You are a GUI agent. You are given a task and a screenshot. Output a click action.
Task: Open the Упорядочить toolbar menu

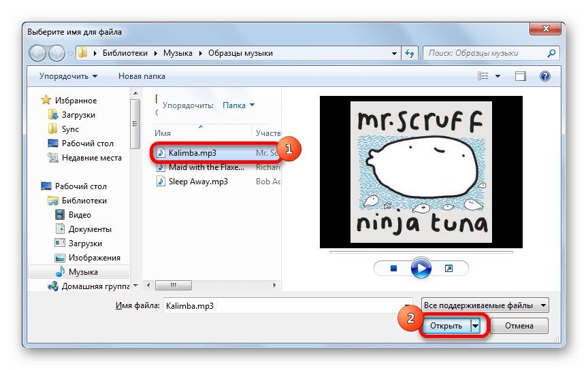pyautogui.click(x=68, y=76)
